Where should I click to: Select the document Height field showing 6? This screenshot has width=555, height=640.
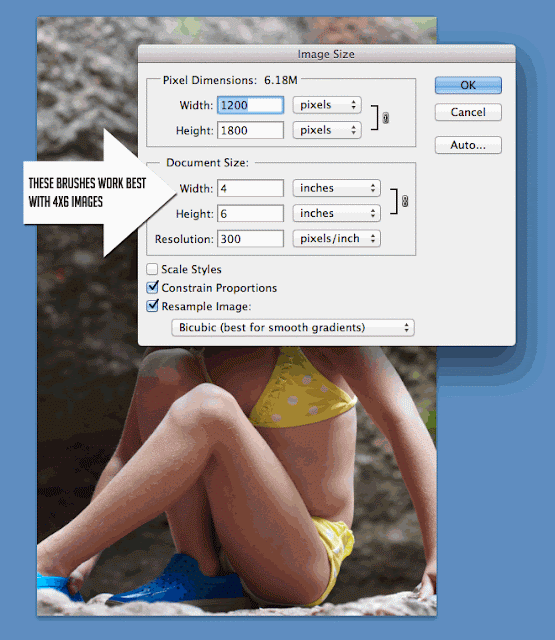(x=250, y=214)
